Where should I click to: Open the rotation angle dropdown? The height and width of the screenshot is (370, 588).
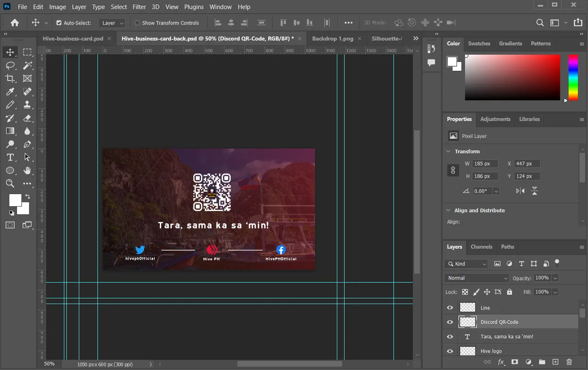(x=496, y=191)
